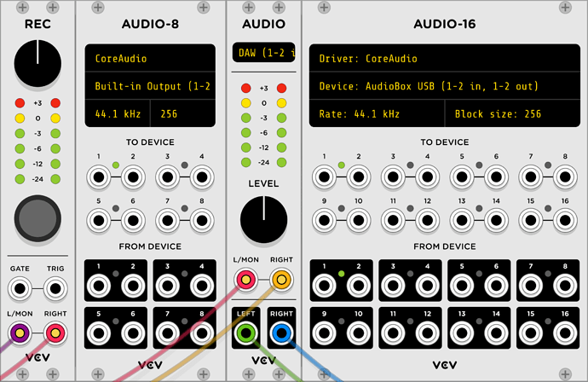Click AUDIO-16 From Device jack 1
Viewport: 588px width, 382px height.
click(x=325, y=286)
